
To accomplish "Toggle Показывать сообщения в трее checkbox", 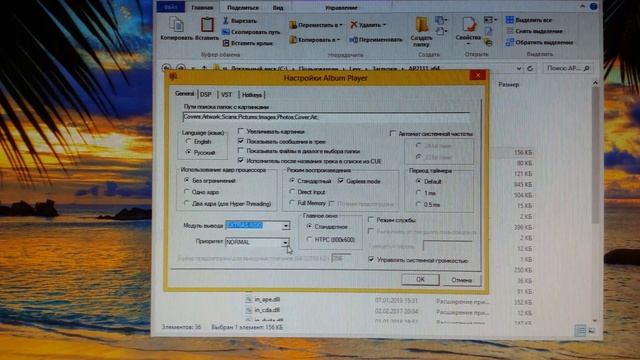I will pyautogui.click(x=241, y=141).
